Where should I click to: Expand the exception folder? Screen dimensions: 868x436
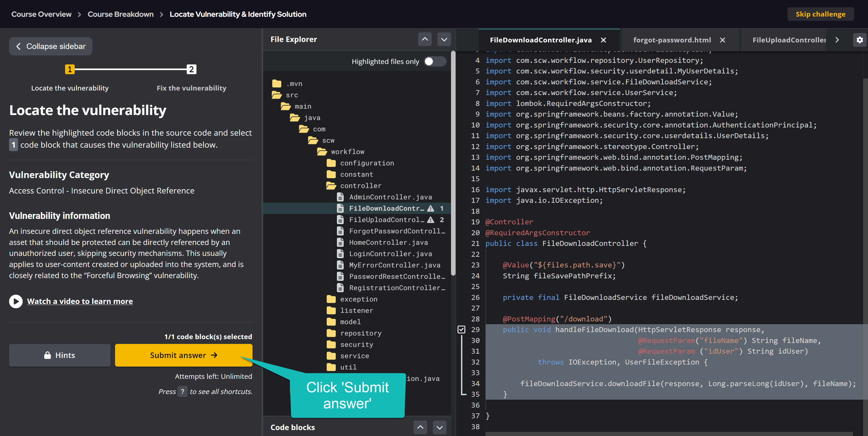352,299
